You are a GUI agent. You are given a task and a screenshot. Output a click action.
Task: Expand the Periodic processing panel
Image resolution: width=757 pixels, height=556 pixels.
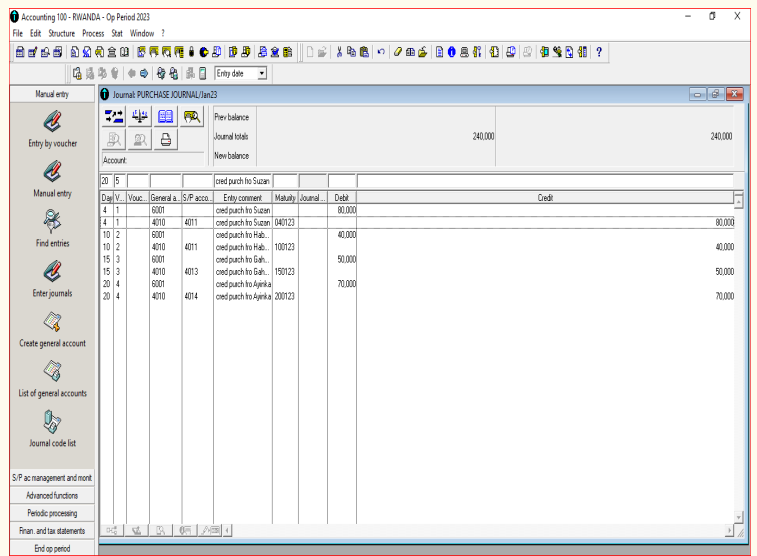(52, 513)
